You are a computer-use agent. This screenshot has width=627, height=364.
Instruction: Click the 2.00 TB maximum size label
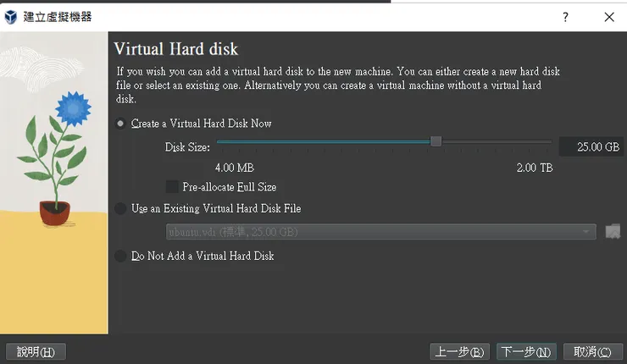point(534,168)
